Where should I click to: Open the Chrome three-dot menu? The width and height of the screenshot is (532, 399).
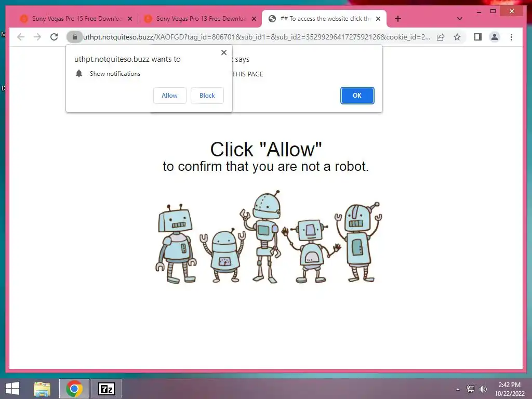tap(511, 37)
